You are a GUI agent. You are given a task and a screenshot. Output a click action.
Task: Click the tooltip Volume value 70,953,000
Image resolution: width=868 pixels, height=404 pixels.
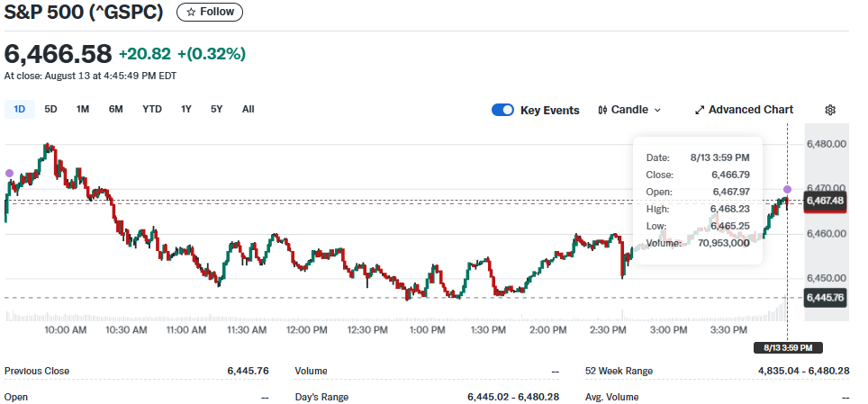[722, 243]
